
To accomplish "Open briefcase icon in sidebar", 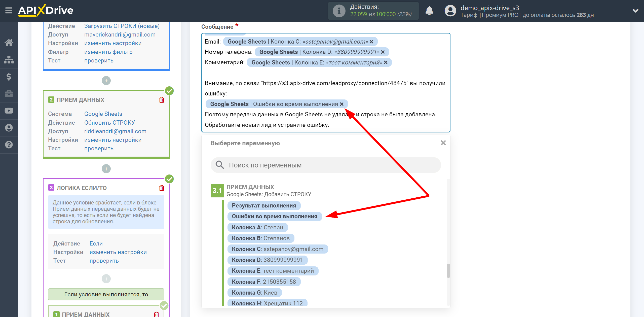I will [9, 94].
